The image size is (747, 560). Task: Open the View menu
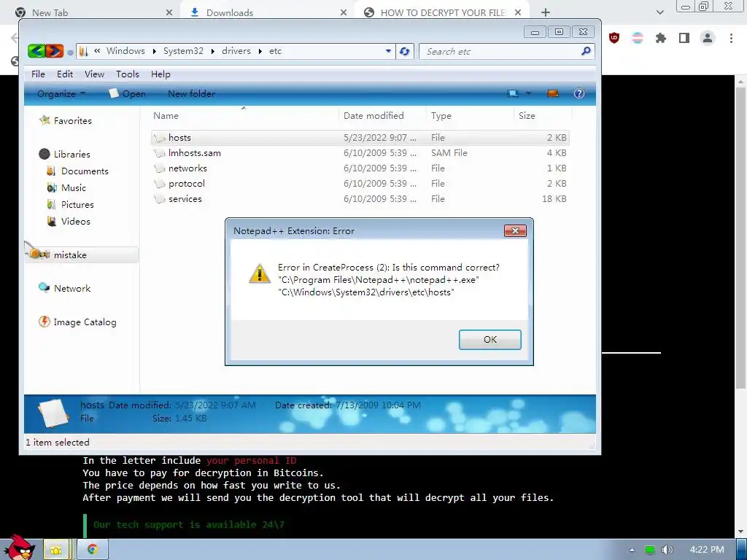click(94, 74)
